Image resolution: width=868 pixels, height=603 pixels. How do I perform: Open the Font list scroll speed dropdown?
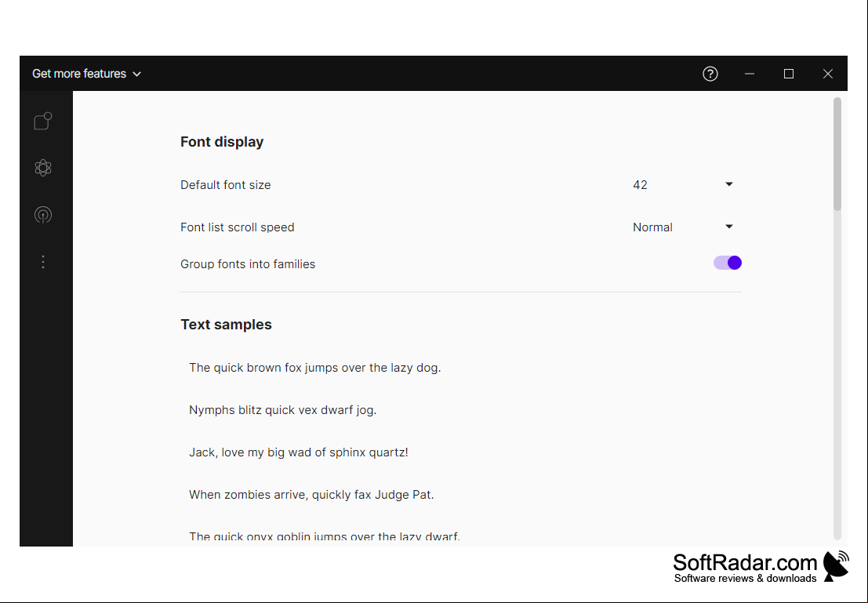point(684,227)
